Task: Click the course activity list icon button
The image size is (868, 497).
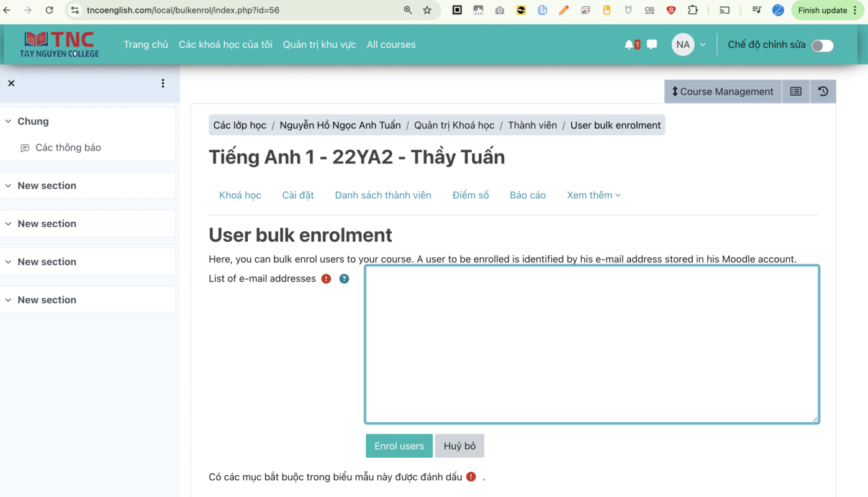Action: pyautogui.click(x=795, y=91)
